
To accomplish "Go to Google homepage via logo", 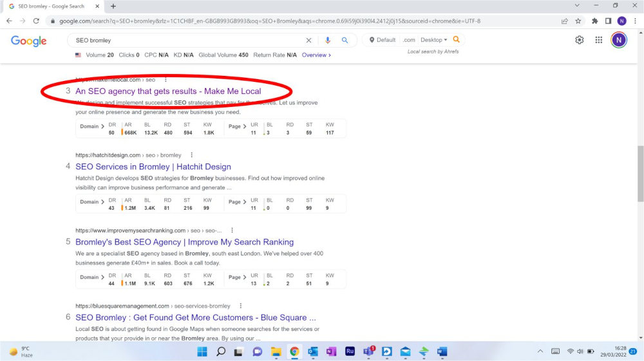I will click(x=29, y=41).
